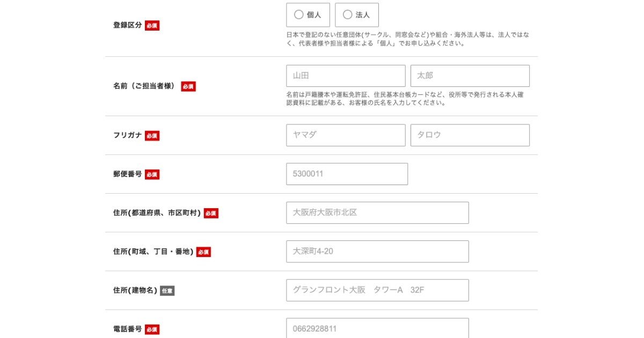Click the prefecture address field showing 大阪府大阪市北区
The width and height of the screenshot is (644, 338).
point(377,212)
